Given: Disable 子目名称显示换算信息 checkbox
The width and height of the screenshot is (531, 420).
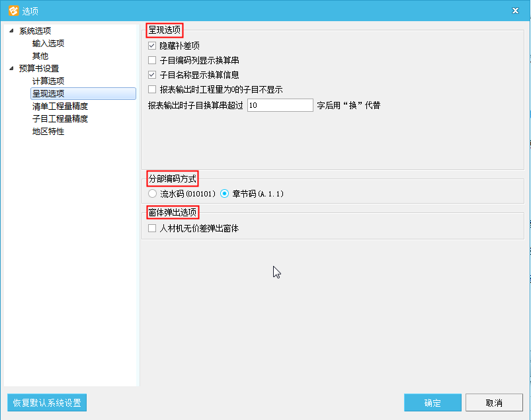Looking at the screenshot, I should 152,75.
